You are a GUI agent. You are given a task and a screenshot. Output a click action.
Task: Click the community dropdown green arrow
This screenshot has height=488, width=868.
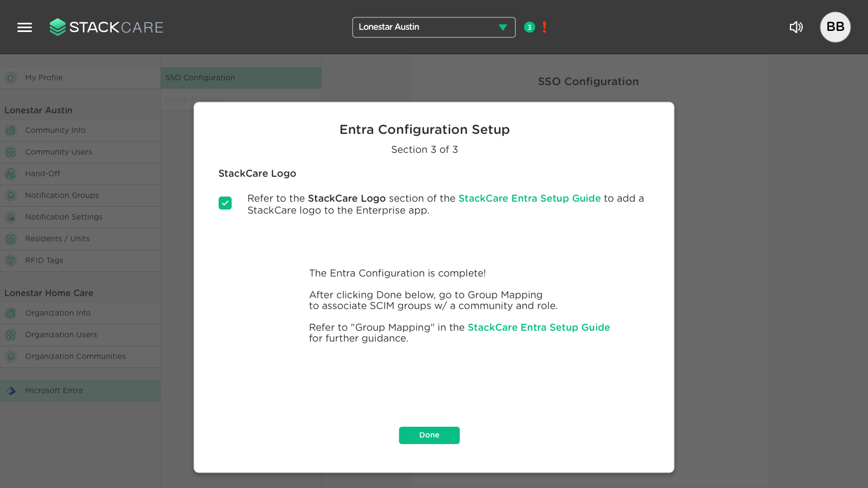pyautogui.click(x=503, y=27)
